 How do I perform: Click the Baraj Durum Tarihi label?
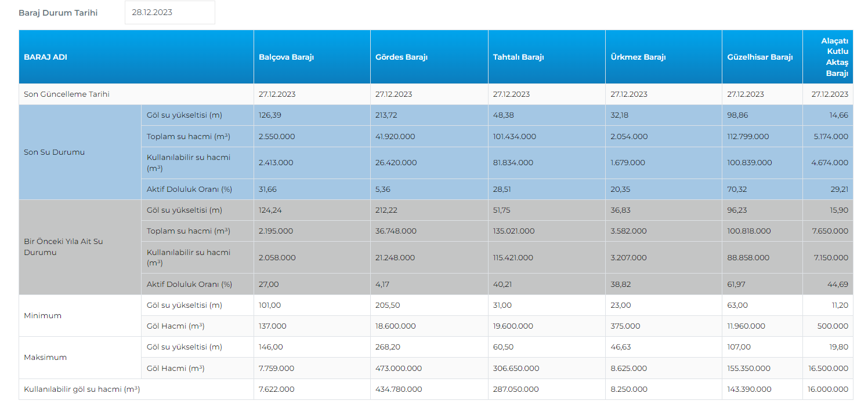click(x=58, y=13)
